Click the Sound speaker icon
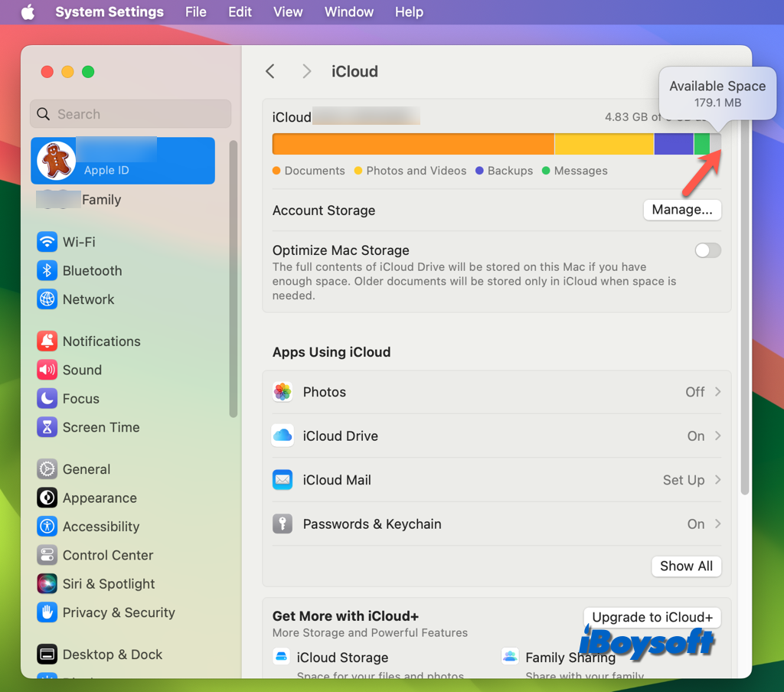 pos(47,370)
